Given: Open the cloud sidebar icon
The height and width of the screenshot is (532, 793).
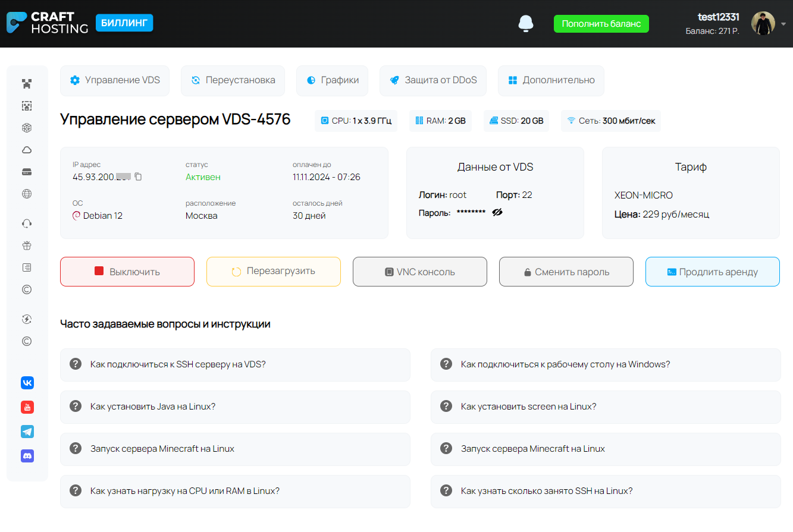Looking at the screenshot, I should 27,150.
